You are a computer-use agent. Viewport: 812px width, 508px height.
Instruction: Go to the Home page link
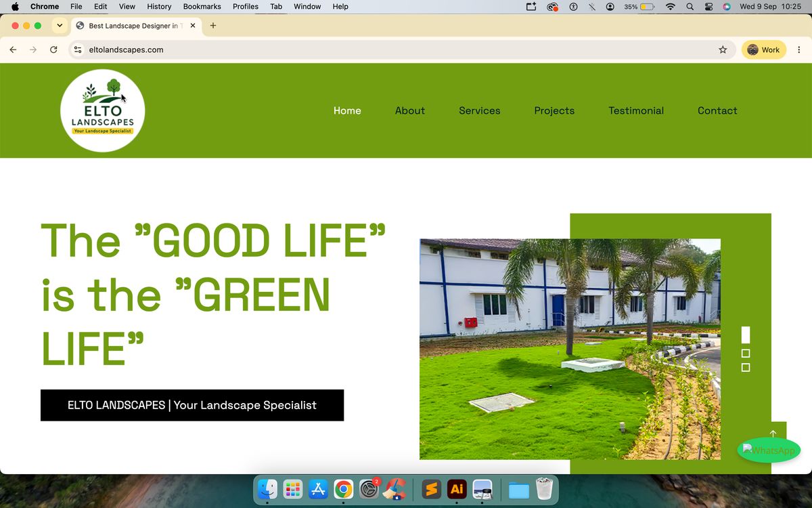347,110
